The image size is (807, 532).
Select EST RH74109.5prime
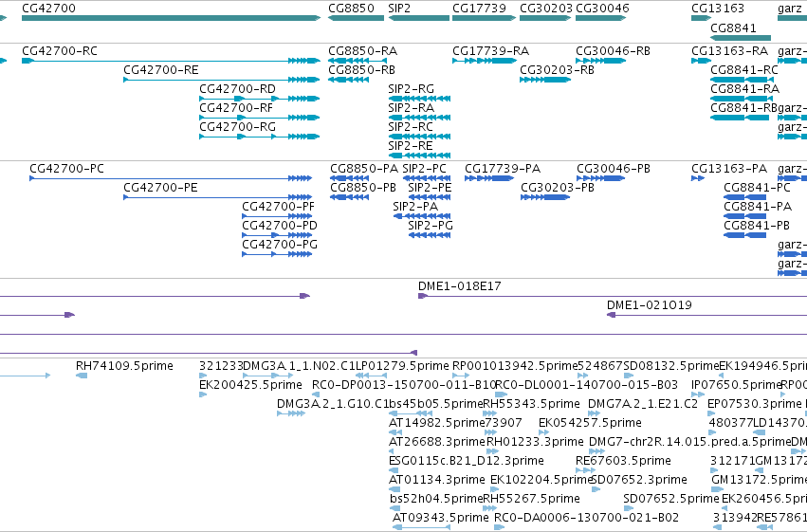(x=82, y=376)
